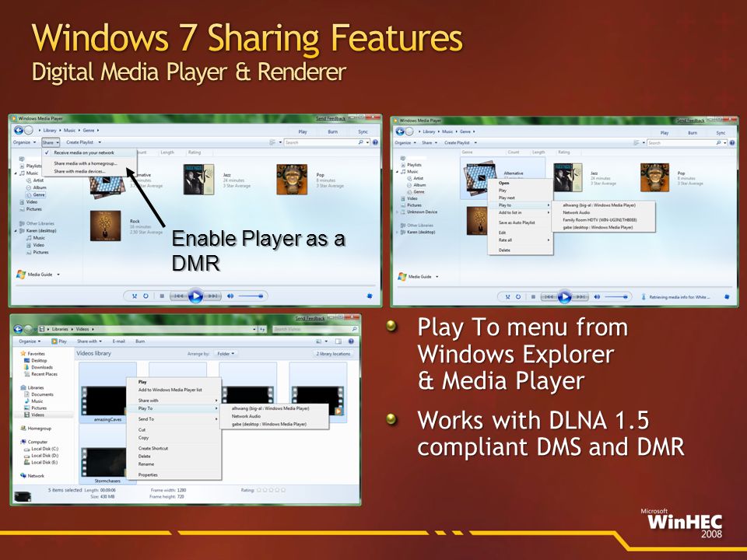
Task: Select 'Share media with a homegroup...' option
Action: (86, 163)
